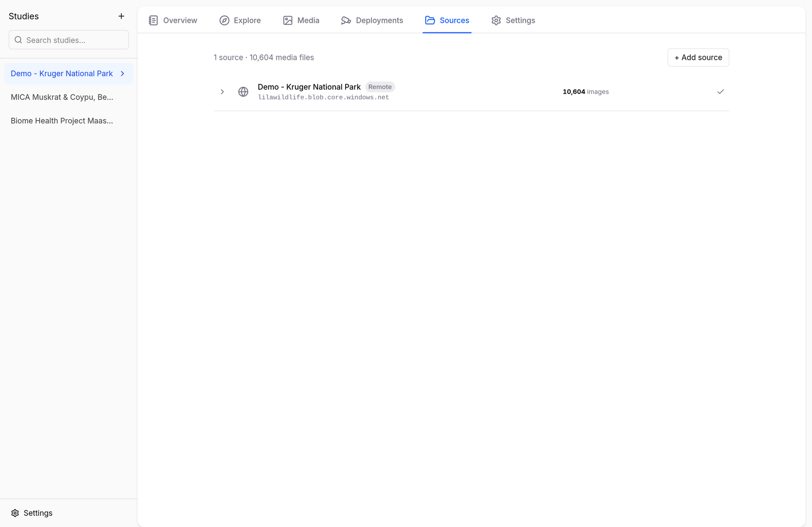Image resolution: width=812 pixels, height=527 pixels.
Task: Select the MICA Muskrat & Coypu study
Action: pos(69,97)
